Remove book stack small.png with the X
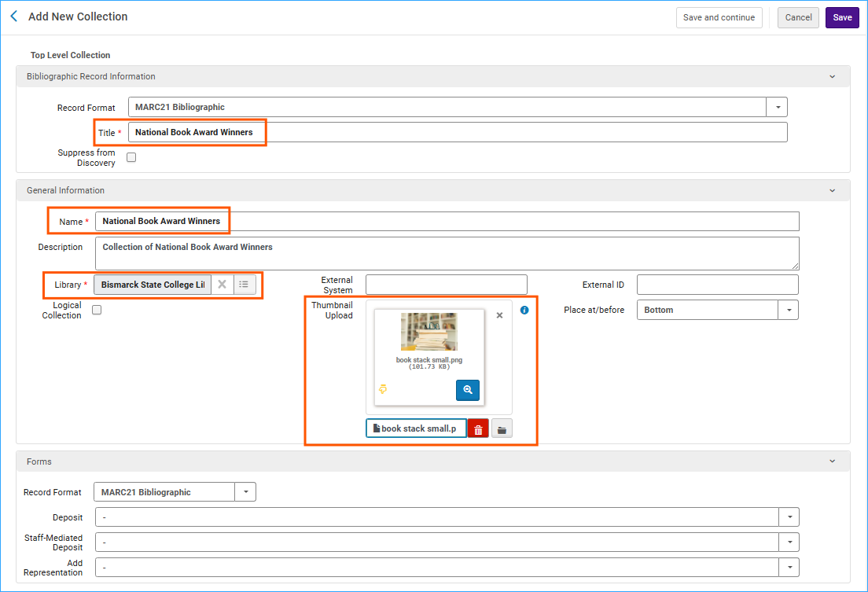 point(499,314)
